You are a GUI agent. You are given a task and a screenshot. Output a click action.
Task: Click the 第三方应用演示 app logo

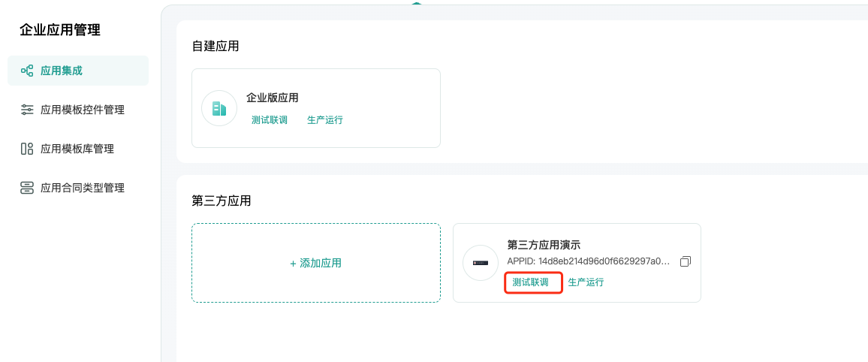[x=481, y=263]
